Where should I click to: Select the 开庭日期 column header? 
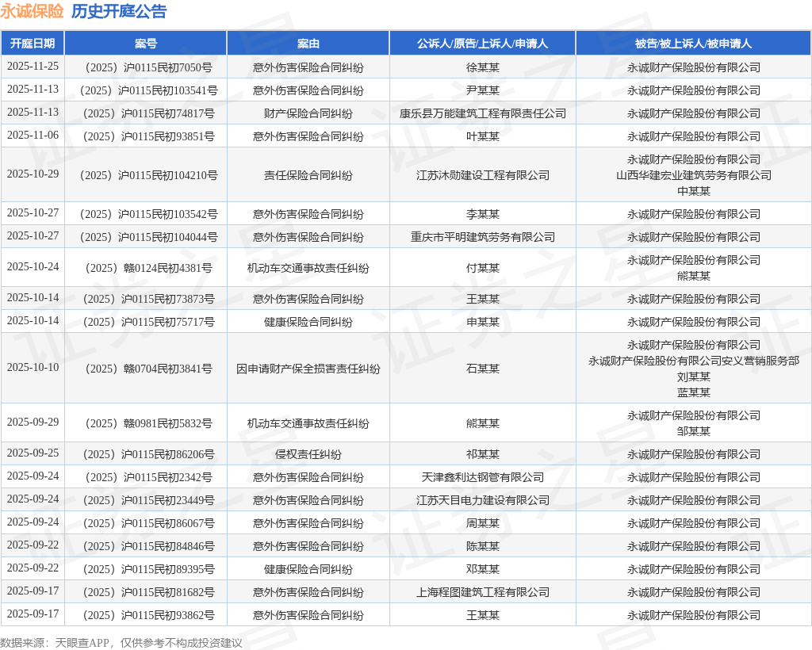[33, 44]
